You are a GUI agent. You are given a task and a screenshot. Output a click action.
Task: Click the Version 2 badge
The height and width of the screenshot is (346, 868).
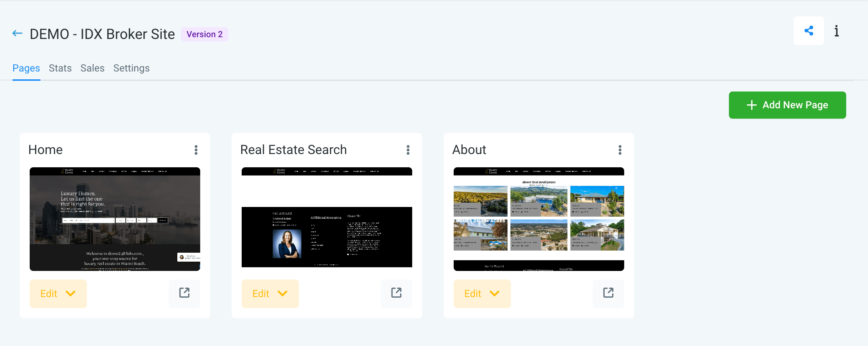(x=204, y=34)
